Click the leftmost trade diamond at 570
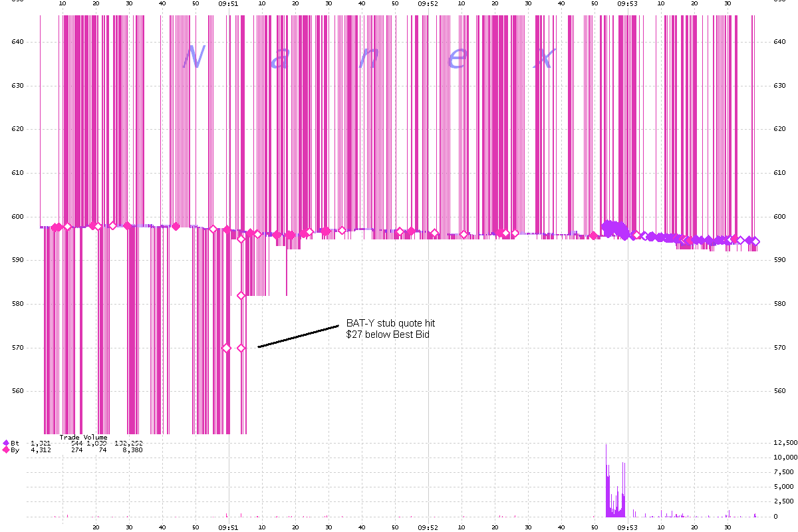Image resolution: width=798 pixels, height=532 pixels. pyautogui.click(x=227, y=348)
